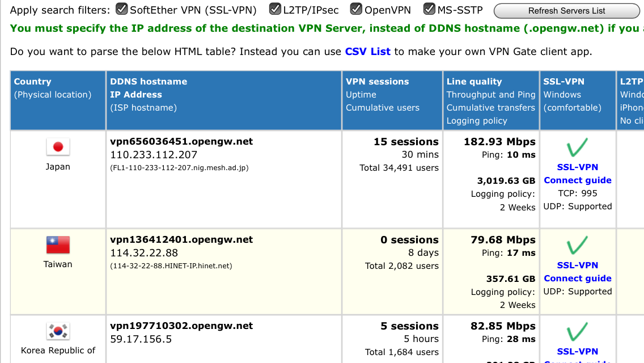Click the IP address 114.32.22.88

[x=144, y=253]
